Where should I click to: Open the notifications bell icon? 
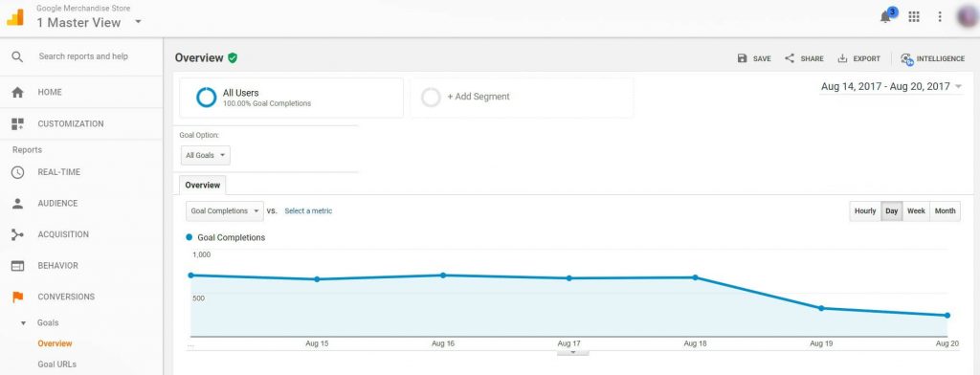click(885, 17)
